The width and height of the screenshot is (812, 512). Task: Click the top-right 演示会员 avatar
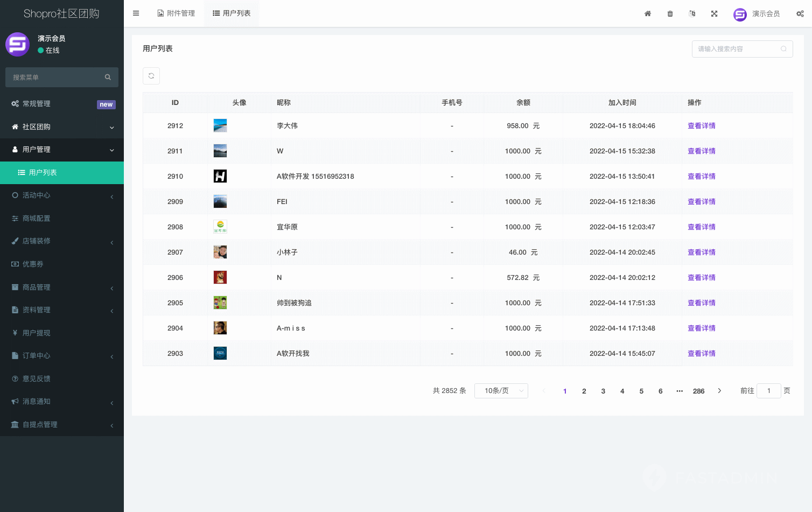click(x=740, y=14)
